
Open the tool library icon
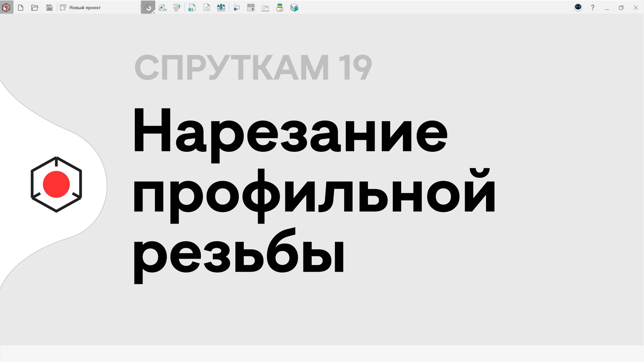tap(221, 7)
